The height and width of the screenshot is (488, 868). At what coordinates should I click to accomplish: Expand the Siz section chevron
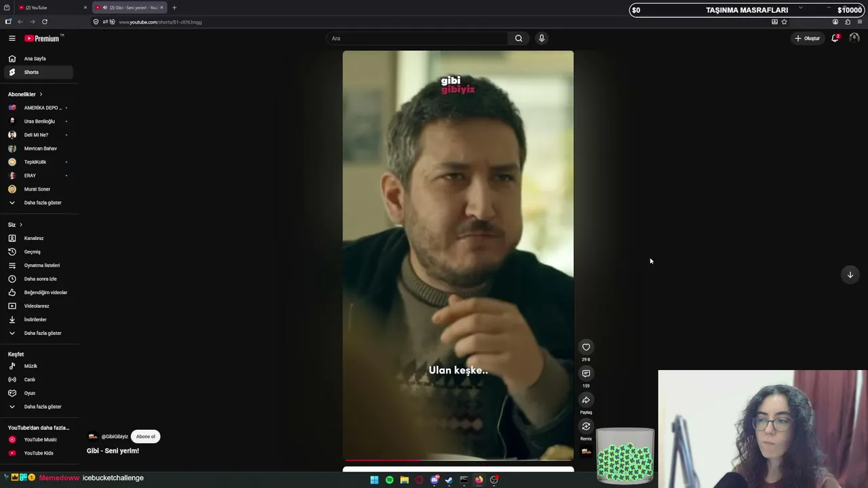21,224
